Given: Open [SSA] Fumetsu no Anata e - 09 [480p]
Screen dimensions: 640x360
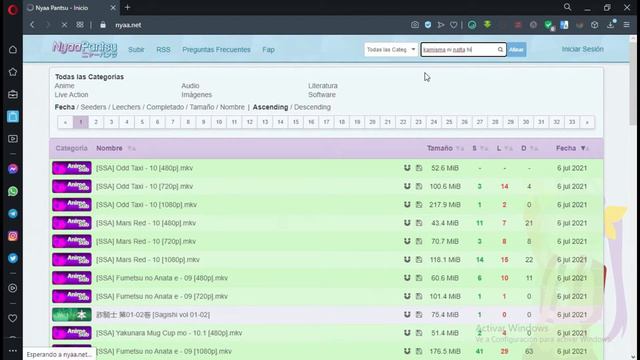Looking at the screenshot, I should pos(162,278).
